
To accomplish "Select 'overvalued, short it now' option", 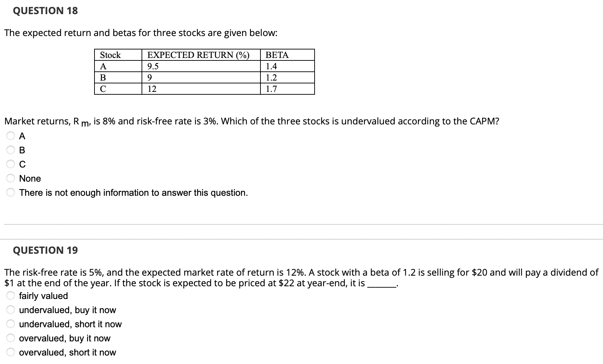I will [x=11, y=352].
